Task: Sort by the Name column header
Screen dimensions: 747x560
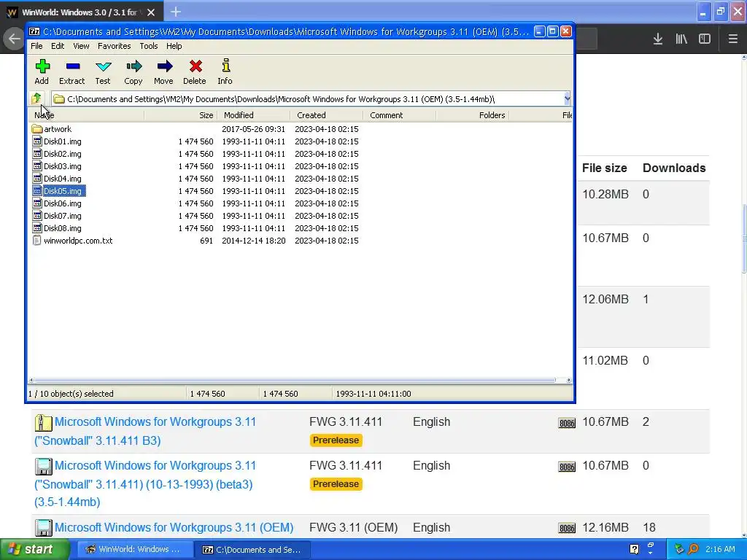Action: click(x=86, y=115)
